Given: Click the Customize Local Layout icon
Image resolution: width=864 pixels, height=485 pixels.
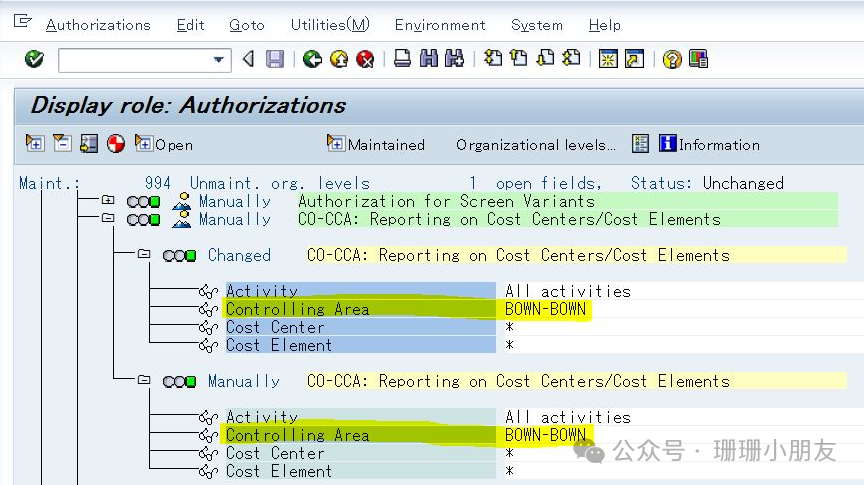Looking at the screenshot, I should point(698,60).
